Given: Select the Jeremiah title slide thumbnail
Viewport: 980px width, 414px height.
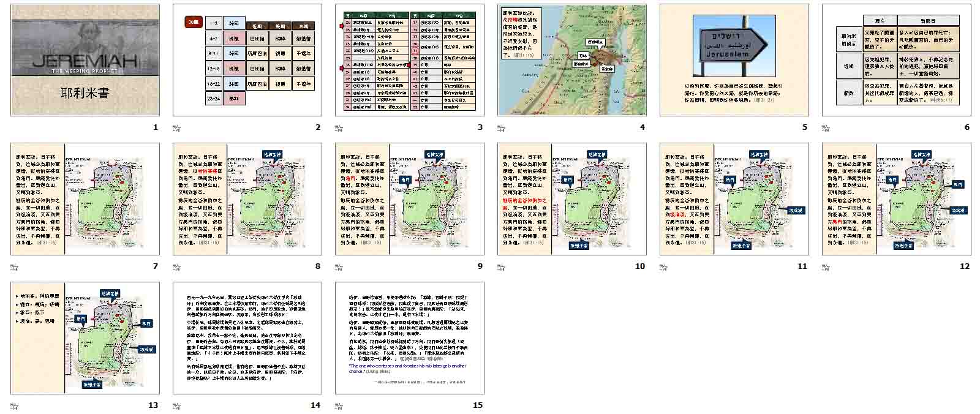Looking at the screenshot, I should [x=85, y=60].
